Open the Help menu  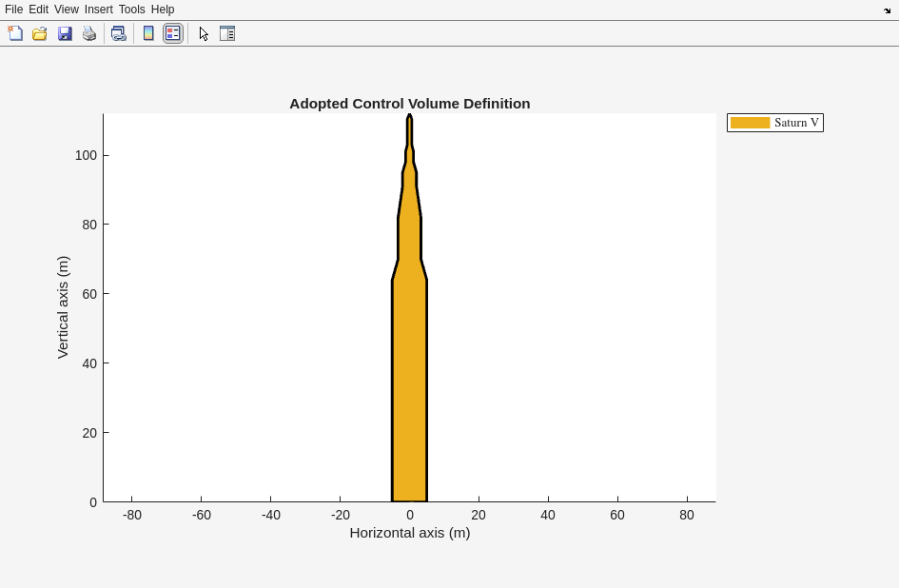pyautogui.click(x=163, y=10)
